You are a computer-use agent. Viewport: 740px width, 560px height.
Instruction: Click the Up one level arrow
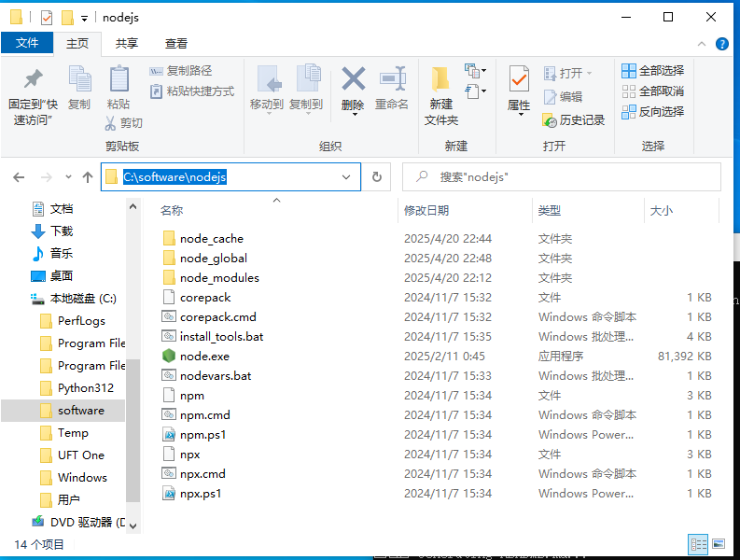88,177
